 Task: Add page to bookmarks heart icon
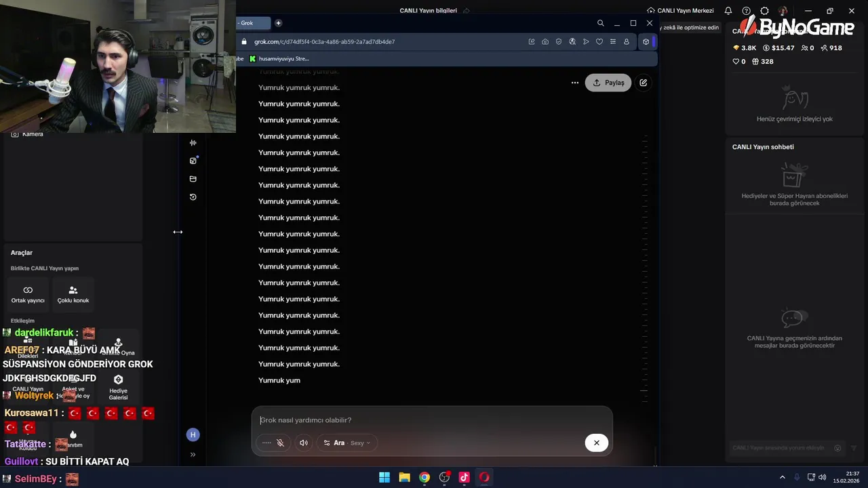click(599, 41)
